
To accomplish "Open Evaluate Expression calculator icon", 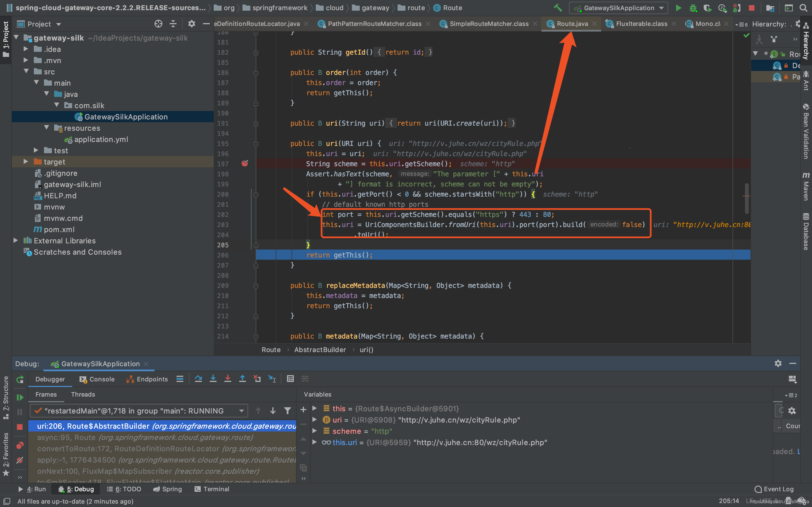I will point(290,379).
